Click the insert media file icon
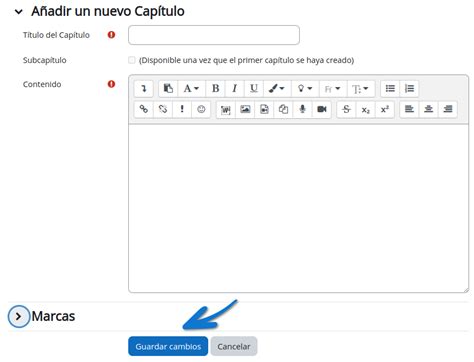 click(264, 109)
